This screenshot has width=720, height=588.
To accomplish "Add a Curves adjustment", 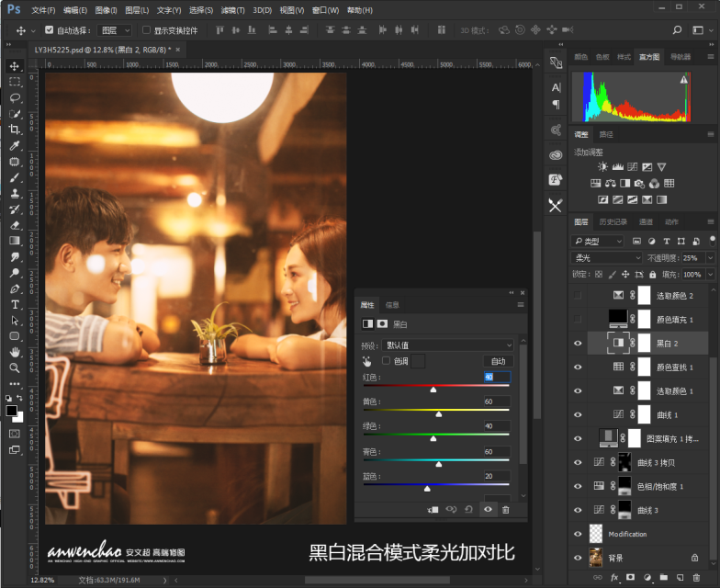I will (x=633, y=167).
